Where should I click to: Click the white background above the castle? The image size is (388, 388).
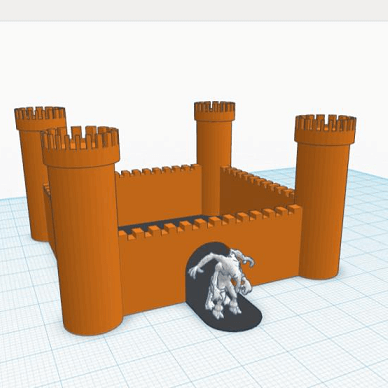(193, 60)
